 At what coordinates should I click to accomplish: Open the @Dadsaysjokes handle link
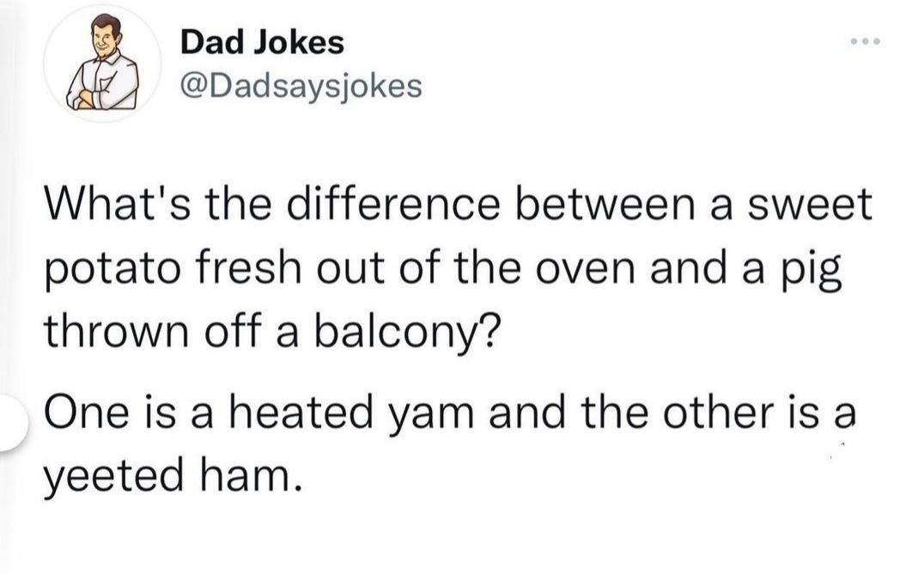[301, 84]
